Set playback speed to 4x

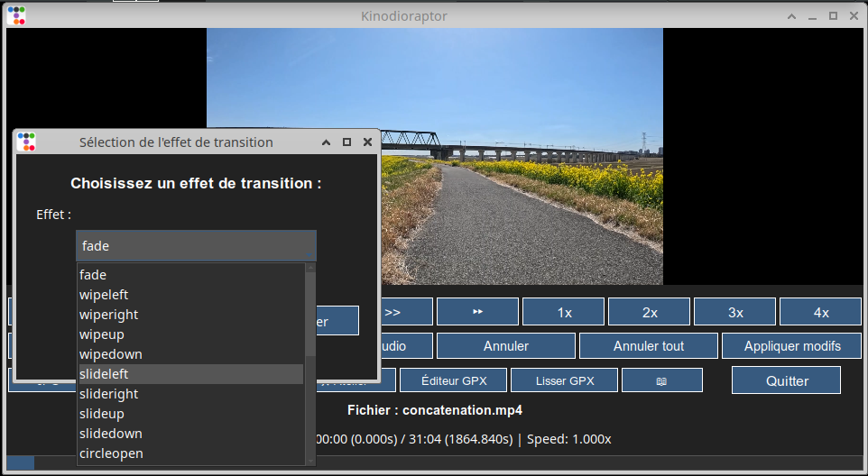(820, 312)
